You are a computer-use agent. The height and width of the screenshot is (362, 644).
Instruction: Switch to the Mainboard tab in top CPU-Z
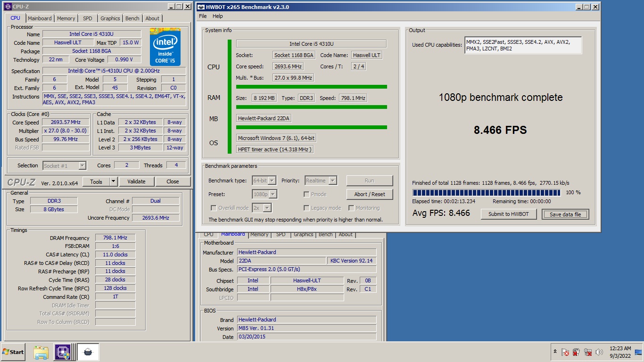pyautogui.click(x=40, y=18)
